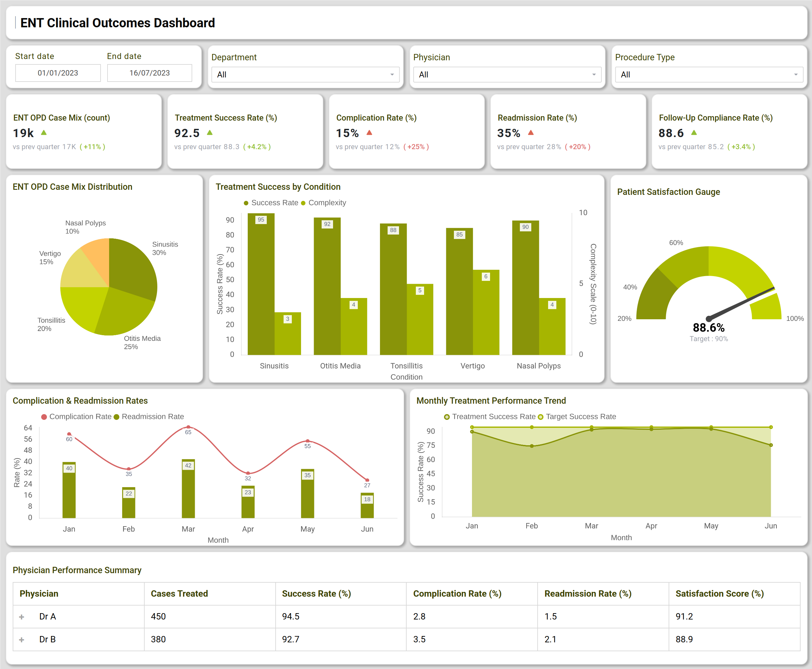Click Dr B success rate value 92.7

pyautogui.click(x=291, y=639)
